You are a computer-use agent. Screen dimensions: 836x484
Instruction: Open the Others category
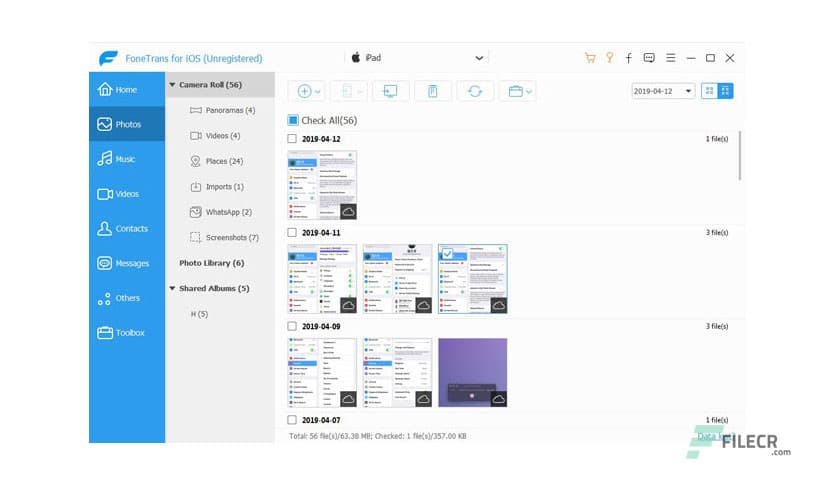click(x=126, y=298)
